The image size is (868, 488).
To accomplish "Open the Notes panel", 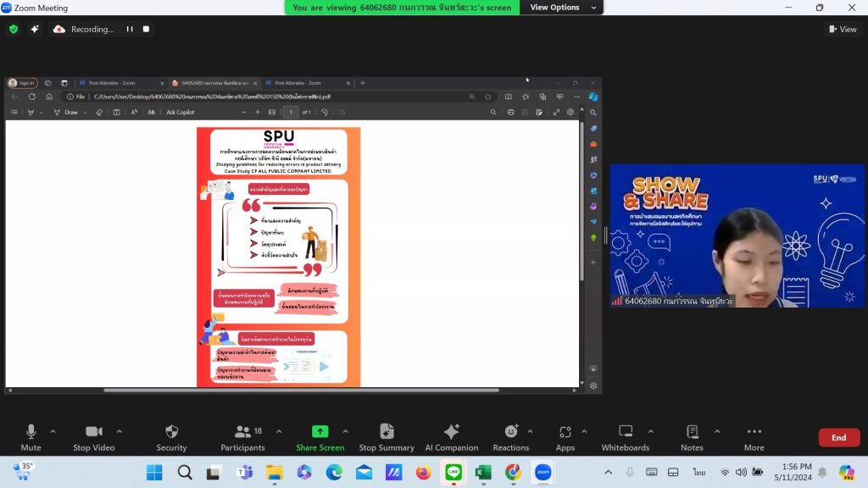I will click(692, 438).
